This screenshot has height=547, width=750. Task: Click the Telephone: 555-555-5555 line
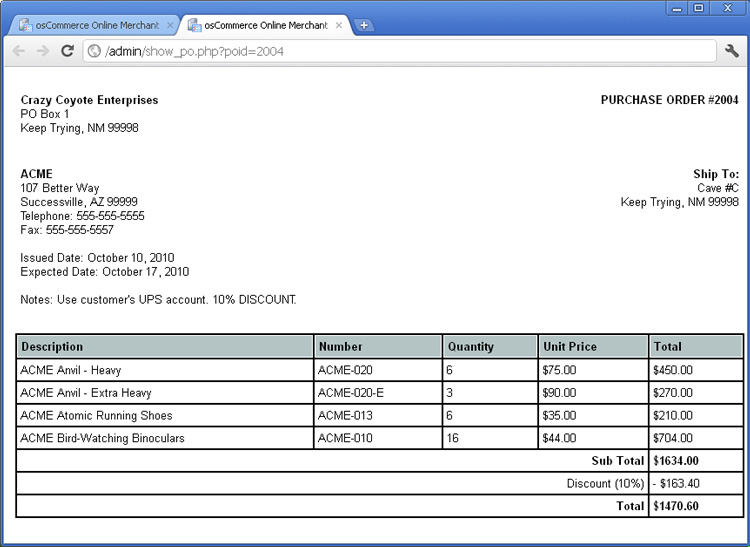click(x=82, y=216)
